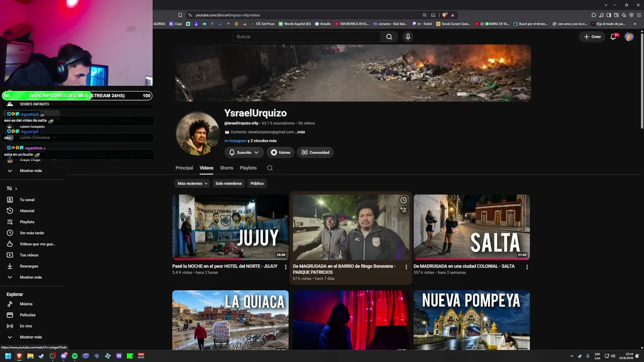Open YouTube notifications bell
Screen dimensions: 644x362
(613, 37)
